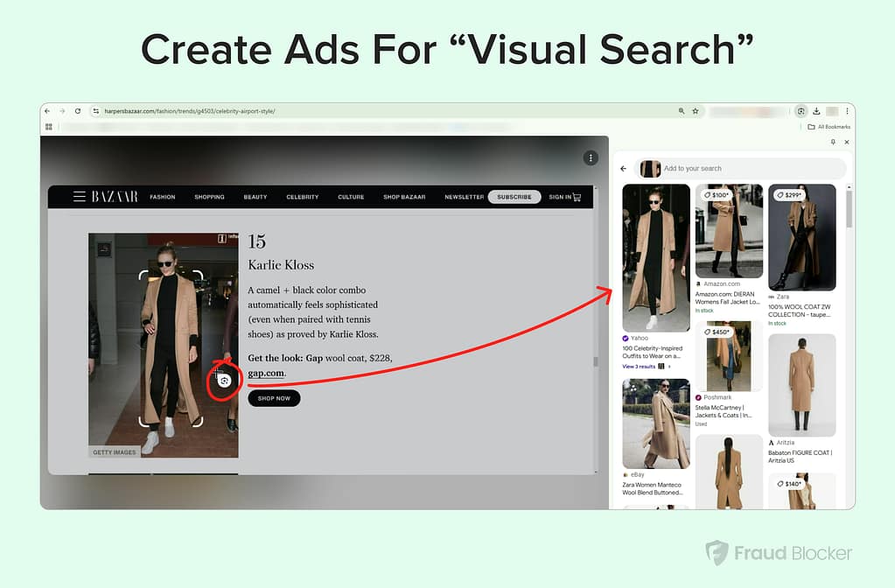The width and height of the screenshot is (895, 588).
Task: Click the Google Lens icon in browser toolbar
Action: [801, 111]
